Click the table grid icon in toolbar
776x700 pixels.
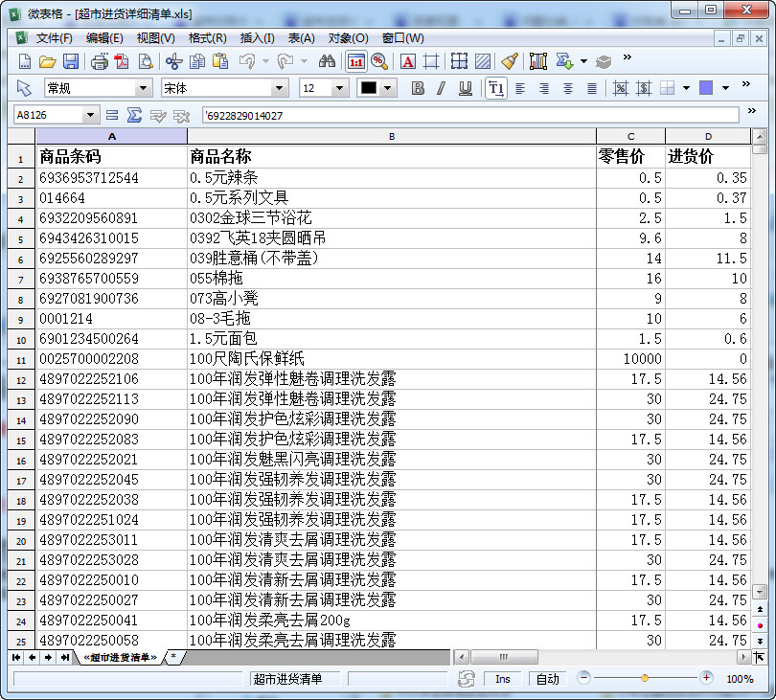coord(459,62)
